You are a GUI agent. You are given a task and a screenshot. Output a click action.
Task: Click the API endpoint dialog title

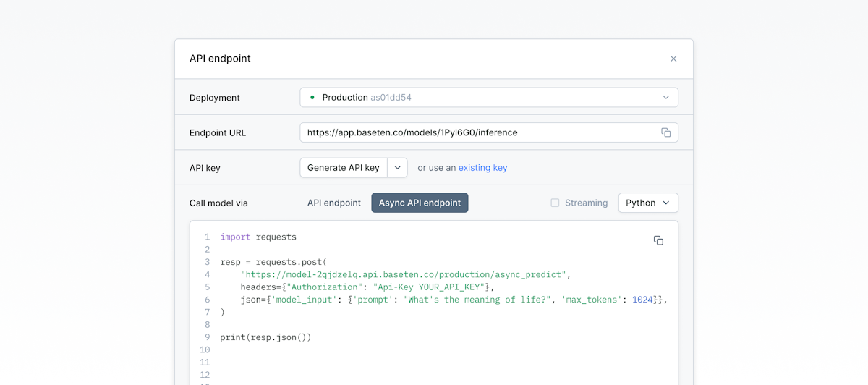(x=220, y=59)
